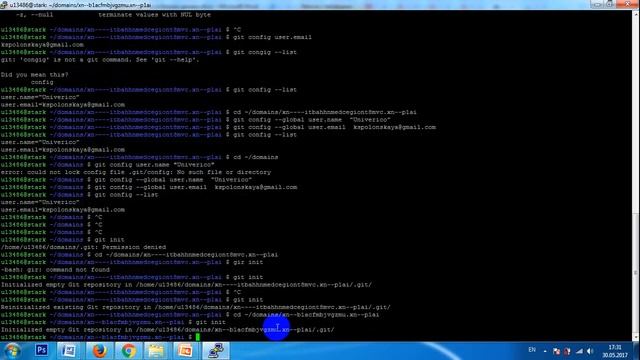Click the terminal vertical scrollbar thumb
This screenshot has height=360, width=640.
point(636,273)
